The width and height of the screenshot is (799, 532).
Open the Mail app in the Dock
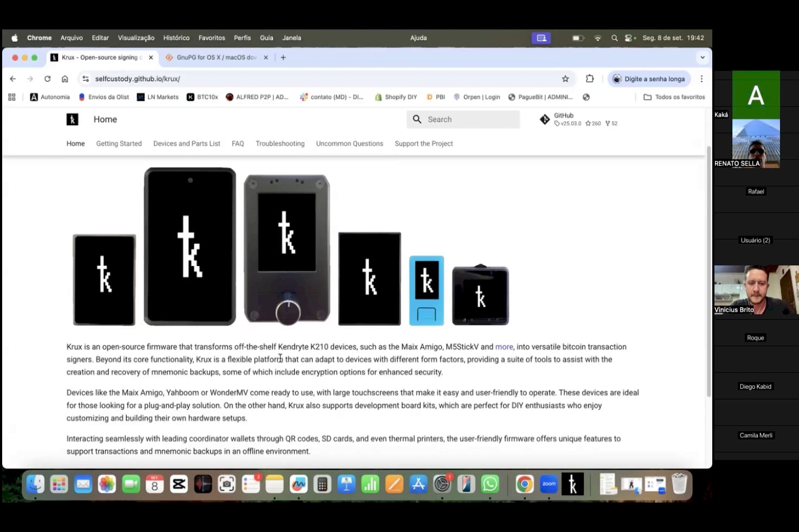pos(83,484)
